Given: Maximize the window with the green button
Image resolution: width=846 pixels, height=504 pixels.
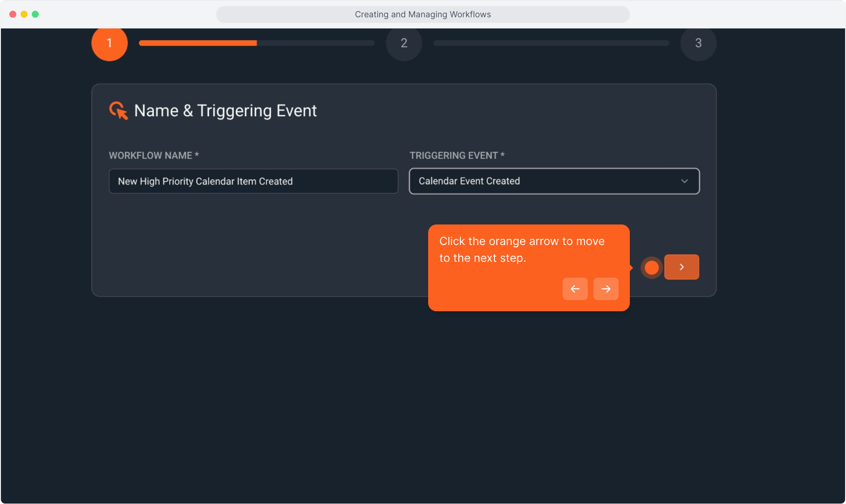Looking at the screenshot, I should click(x=35, y=14).
